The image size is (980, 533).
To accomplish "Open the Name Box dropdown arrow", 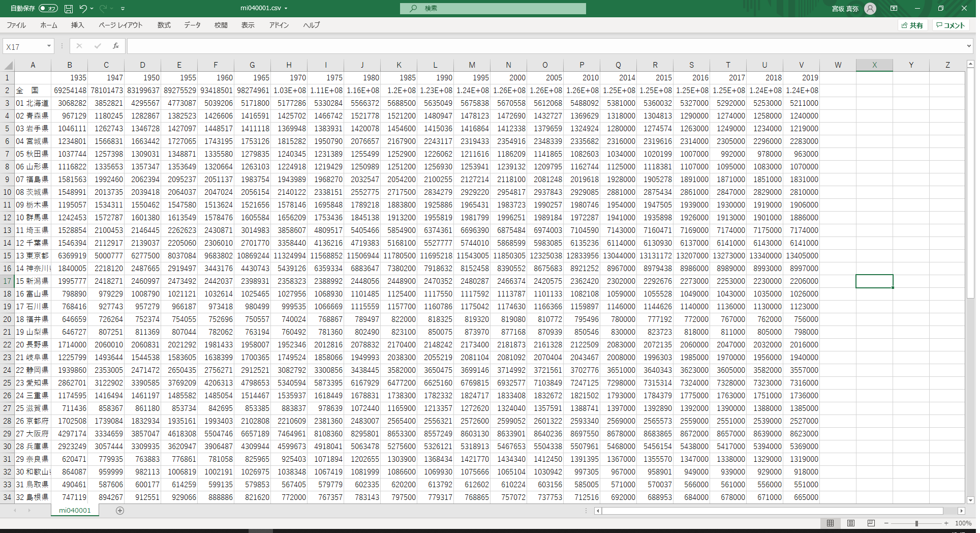I will coord(49,46).
